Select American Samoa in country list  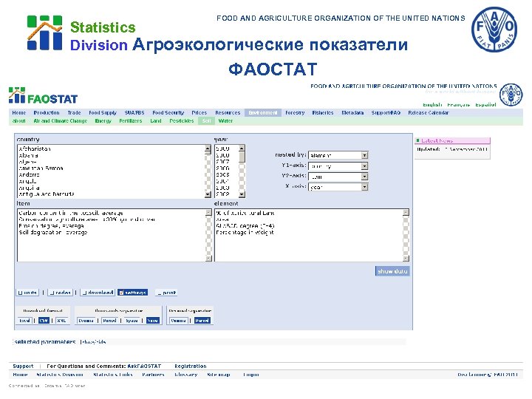click(x=41, y=168)
